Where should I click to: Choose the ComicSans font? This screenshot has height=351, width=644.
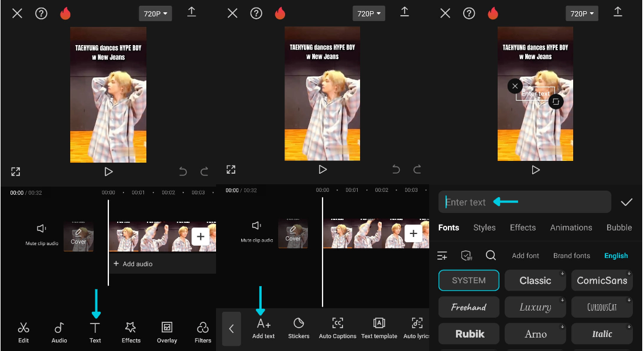(602, 280)
